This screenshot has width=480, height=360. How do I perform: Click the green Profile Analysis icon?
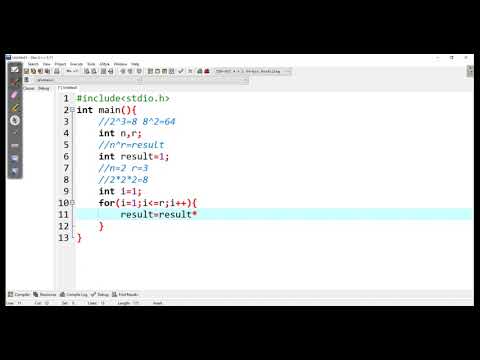tap(199, 71)
